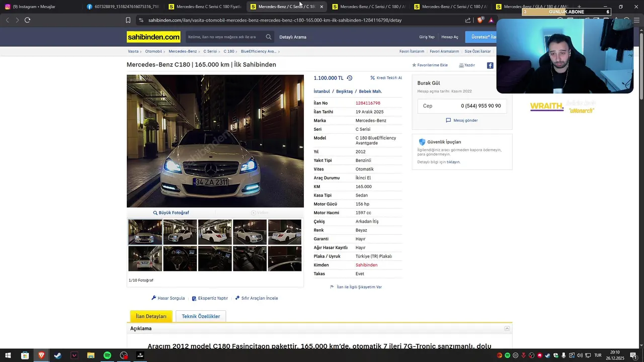The width and height of the screenshot is (644, 362).
Task: Click Size Özel İlanlar link
Action: [477, 51]
